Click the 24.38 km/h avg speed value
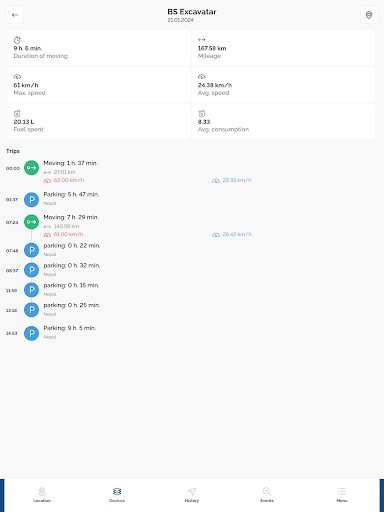 (x=215, y=85)
